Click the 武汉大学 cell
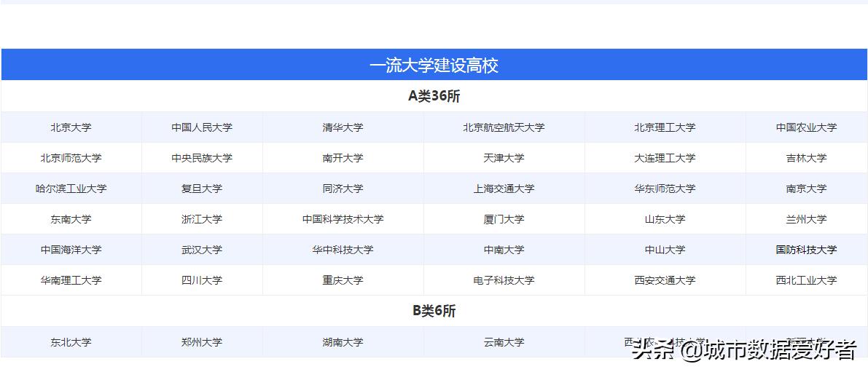Image resolution: width=868 pixels, height=372 pixels. [202, 250]
